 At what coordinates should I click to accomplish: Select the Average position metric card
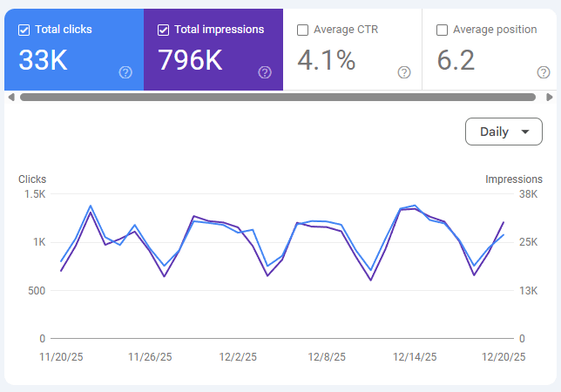[x=490, y=50]
